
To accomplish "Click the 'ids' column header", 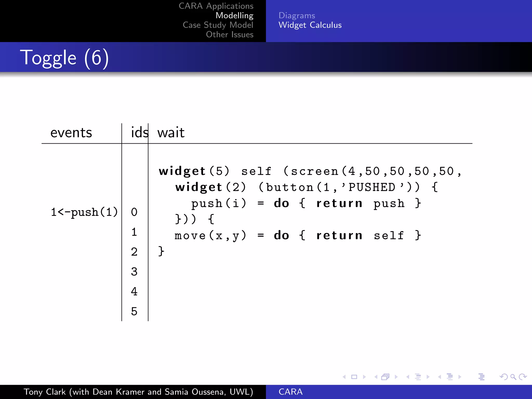I will [x=140, y=132].
